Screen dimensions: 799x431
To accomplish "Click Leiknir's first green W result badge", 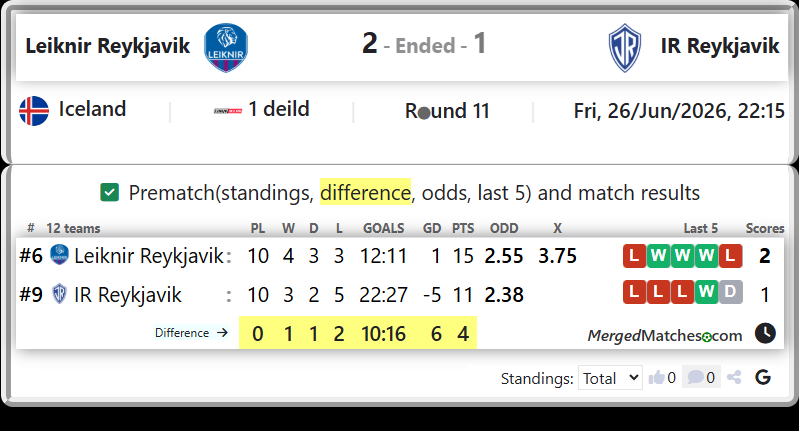I will (658, 256).
